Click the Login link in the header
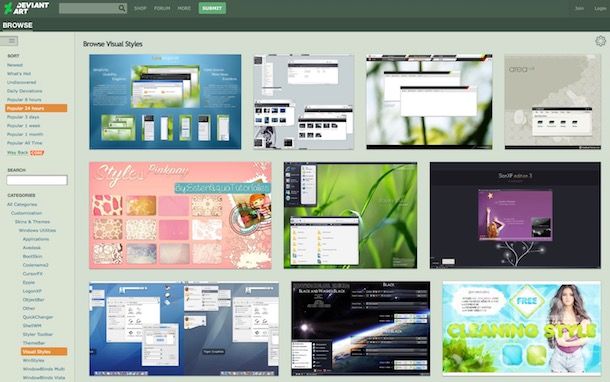This screenshot has height=382, width=610. [600, 8]
